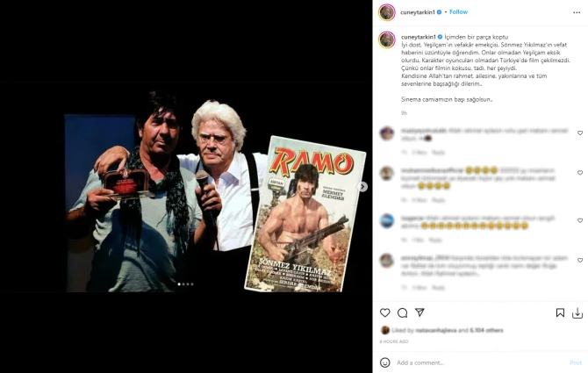Like the second comment with its heart
Image resolution: width=588 pixels, height=373 pixels.
580,173
